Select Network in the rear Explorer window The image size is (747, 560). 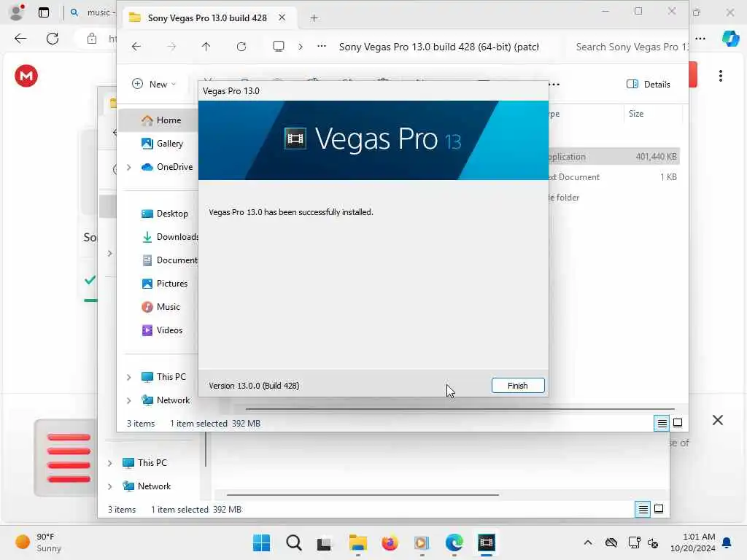[146, 486]
